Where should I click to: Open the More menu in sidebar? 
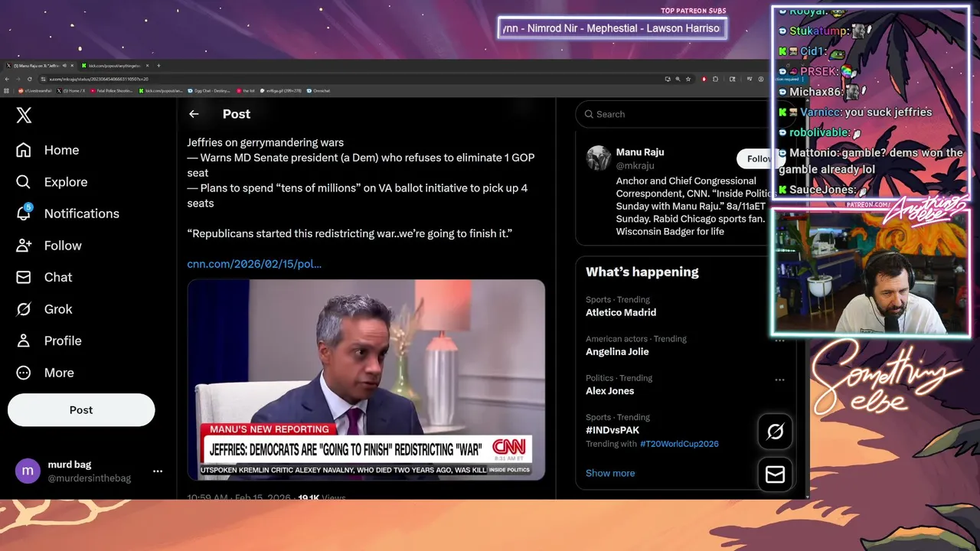click(44, 373)
